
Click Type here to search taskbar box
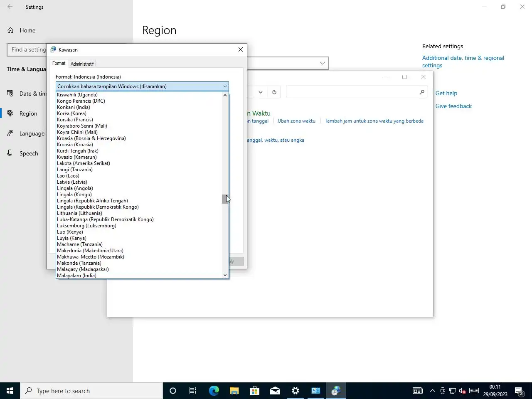click(91, 391)
